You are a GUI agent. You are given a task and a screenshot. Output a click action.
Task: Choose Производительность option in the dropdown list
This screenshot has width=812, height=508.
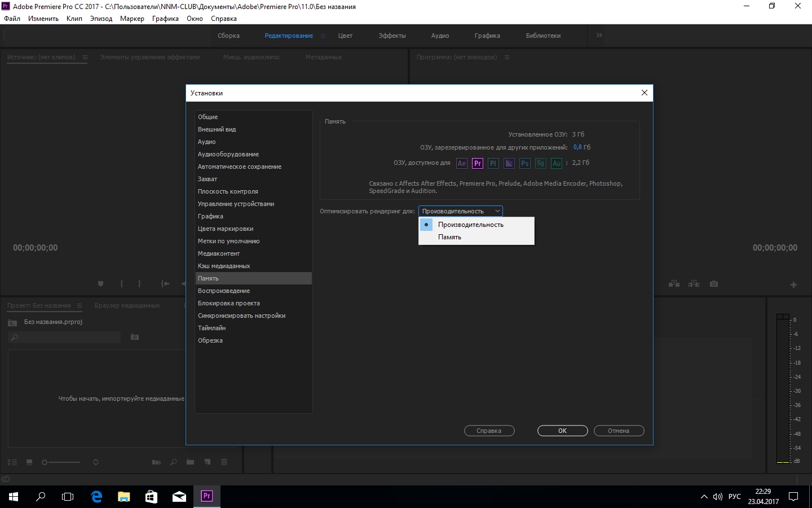(x=470, y=225)
